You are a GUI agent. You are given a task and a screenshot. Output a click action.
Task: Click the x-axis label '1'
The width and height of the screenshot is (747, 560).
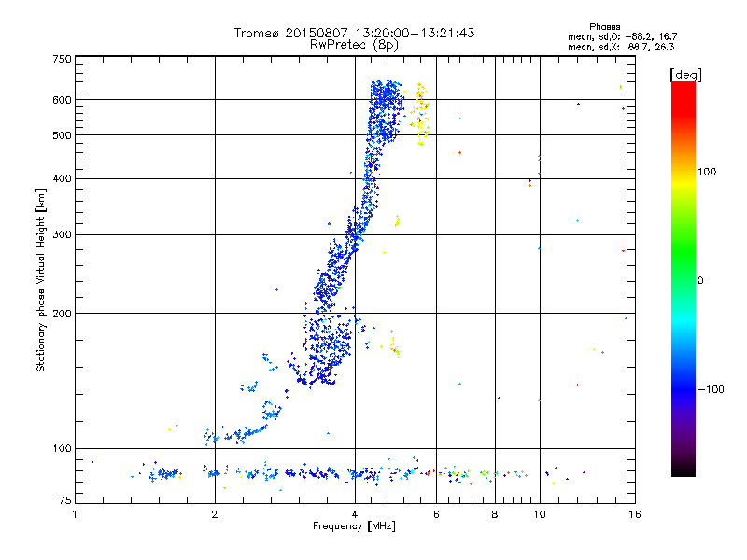click(75, 514)
